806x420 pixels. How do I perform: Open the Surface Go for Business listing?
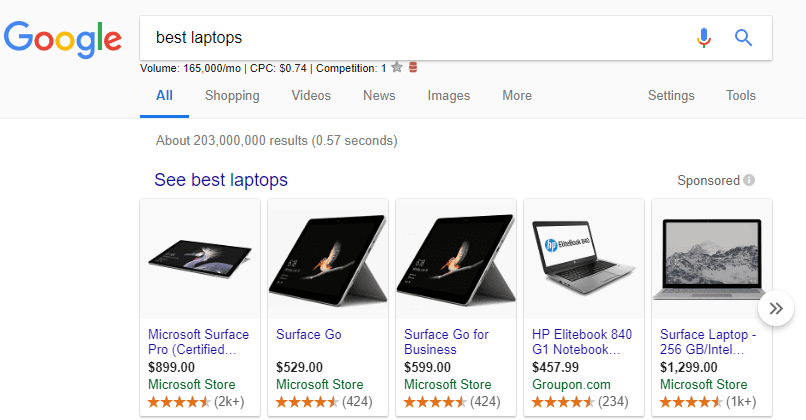click(x=444, y=342)
